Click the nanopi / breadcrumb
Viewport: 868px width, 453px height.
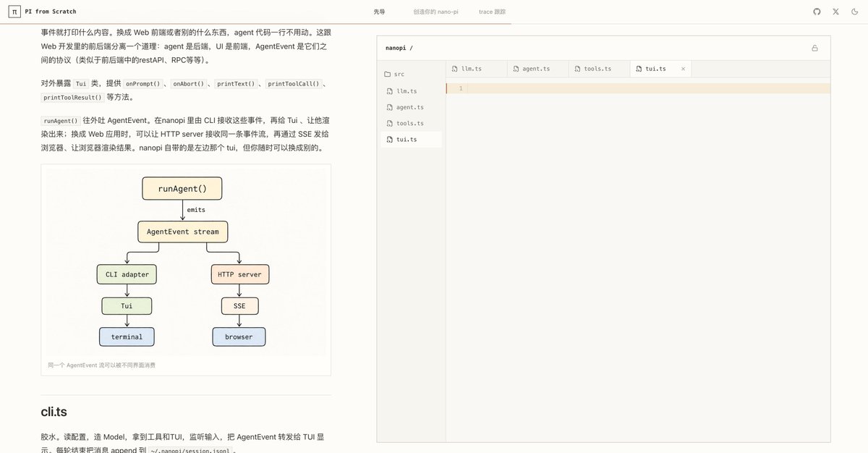pos(399,48)
